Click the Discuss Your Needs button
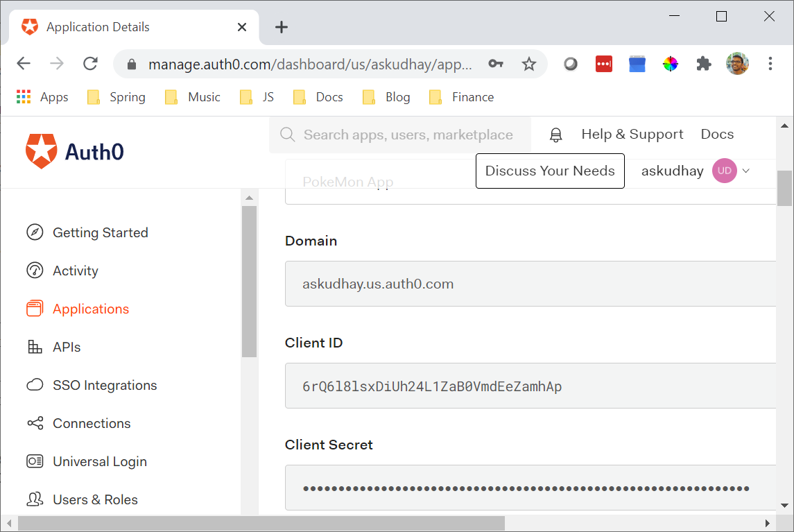 550,171
